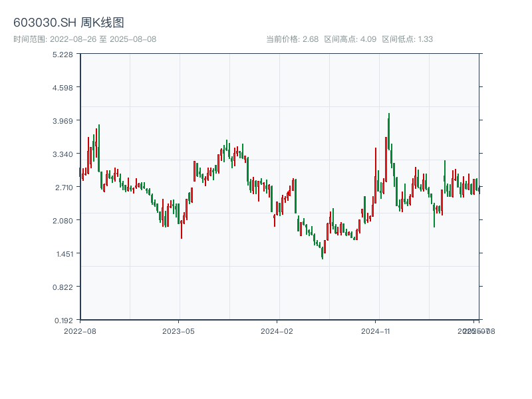
Task: Select the 时间范围 2022-08-26 至 2025-08-08 text
Action: click(85, 39)
